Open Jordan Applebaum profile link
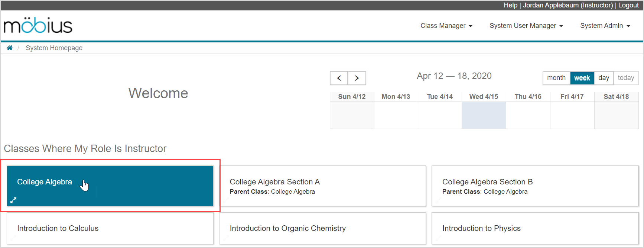Image resolution: width=644 pixels, height=248 pixels. click(568, 5)
